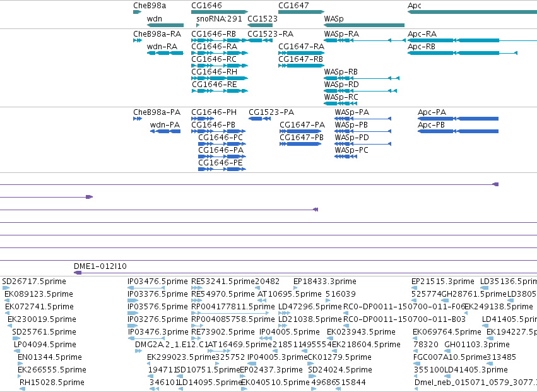This screenshot has width=537, height=392.
Task: Choose EST LP04094.5prime
Action: click(16, 351)
